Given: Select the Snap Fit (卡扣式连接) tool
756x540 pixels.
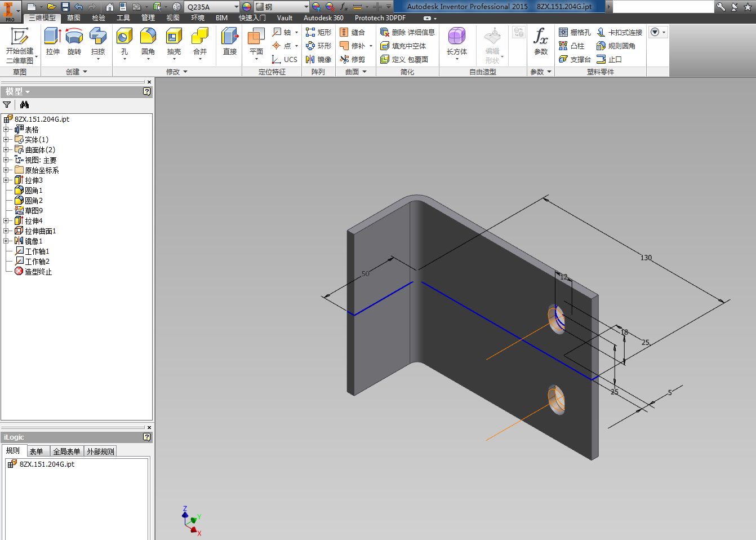Looking at the screenshot, I should (620, 32).
